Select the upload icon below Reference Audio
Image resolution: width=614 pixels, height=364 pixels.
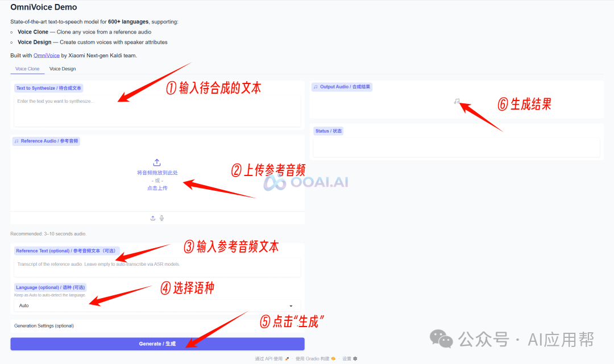coord(153,217)
